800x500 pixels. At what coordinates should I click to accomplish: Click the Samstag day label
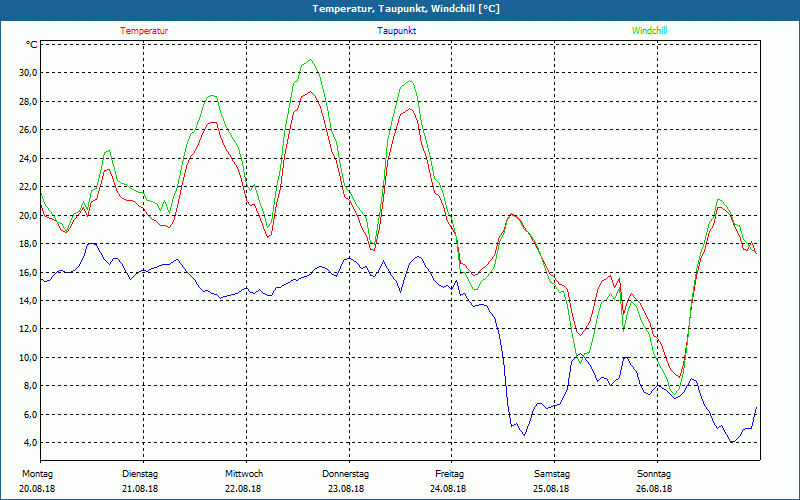pos(552,474)
